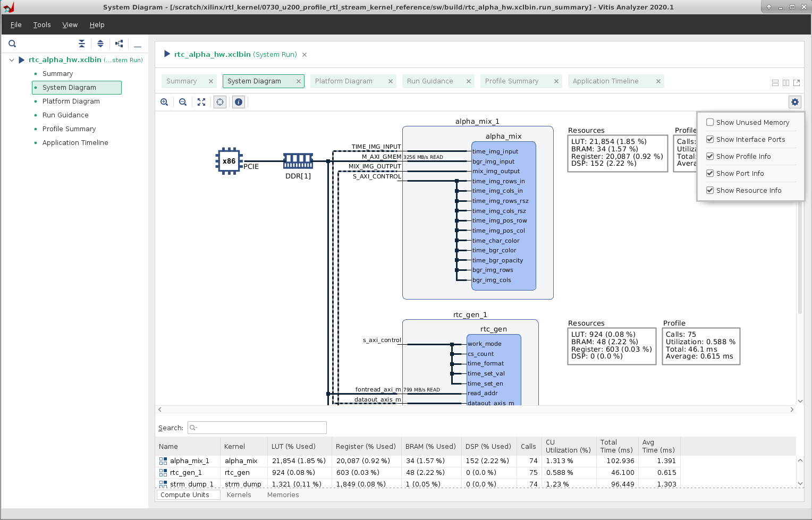The image size is (812, 520).
Task: Uncheck Show Interface Ports
Action: 710,139
